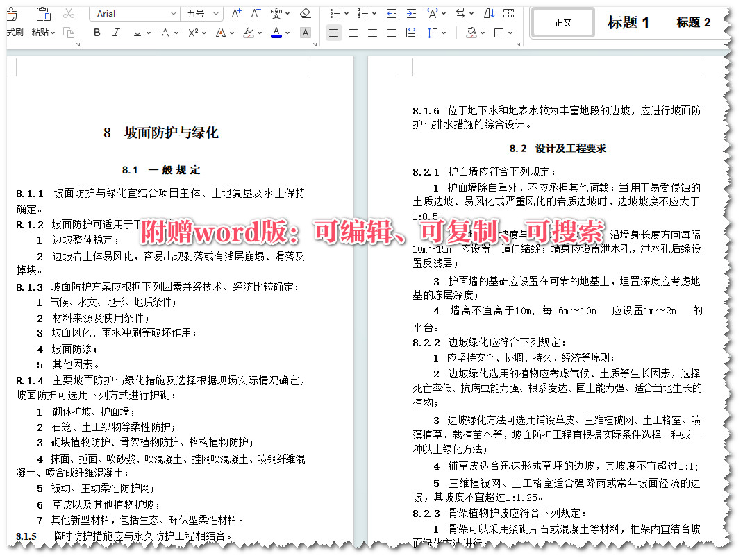
Task: Apply strikethrough formatting
Action: (x=165, y=33)
